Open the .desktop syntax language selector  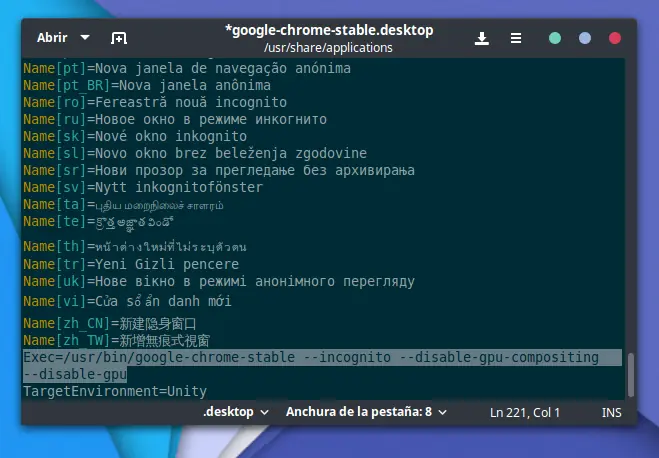tap(236, 412)
